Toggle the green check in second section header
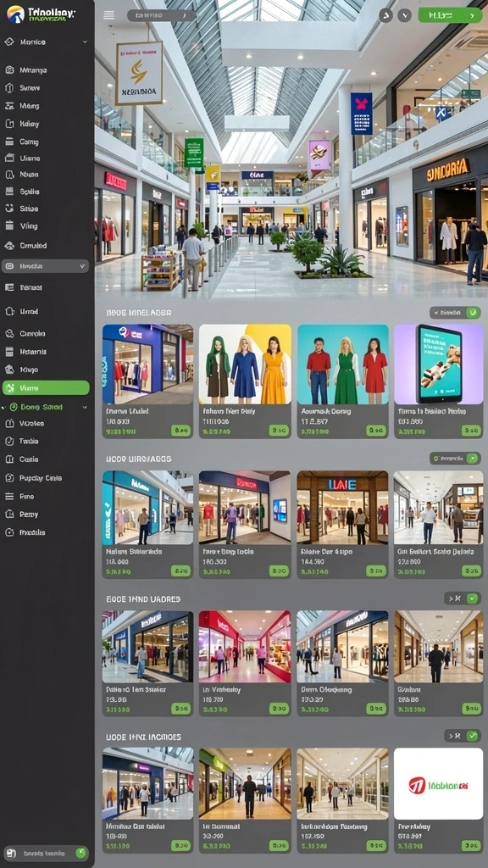 pos(472,459)
